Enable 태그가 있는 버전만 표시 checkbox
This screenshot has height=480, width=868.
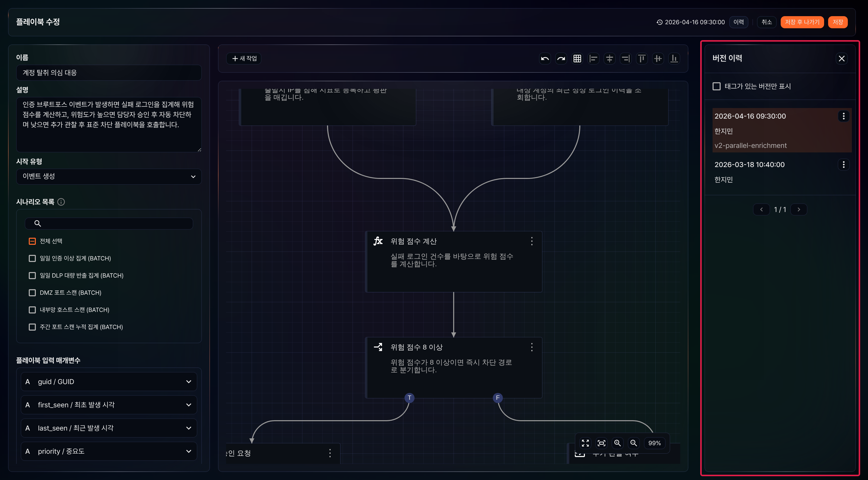pyautogui.click(x=717, y=86)
